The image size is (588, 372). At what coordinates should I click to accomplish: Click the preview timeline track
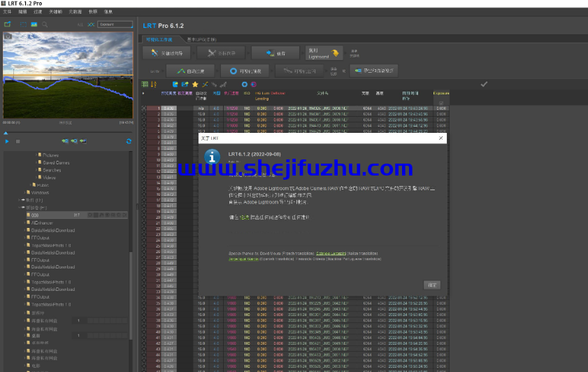click(68, 133)
